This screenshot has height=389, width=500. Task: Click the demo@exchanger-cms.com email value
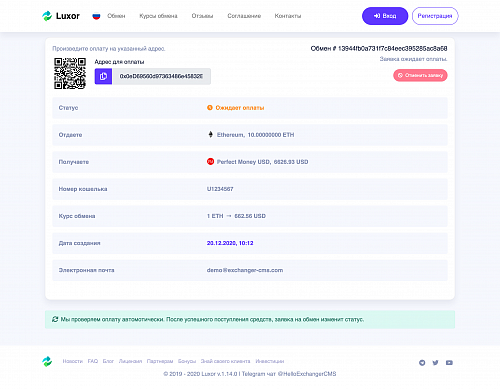coord(245,270)
